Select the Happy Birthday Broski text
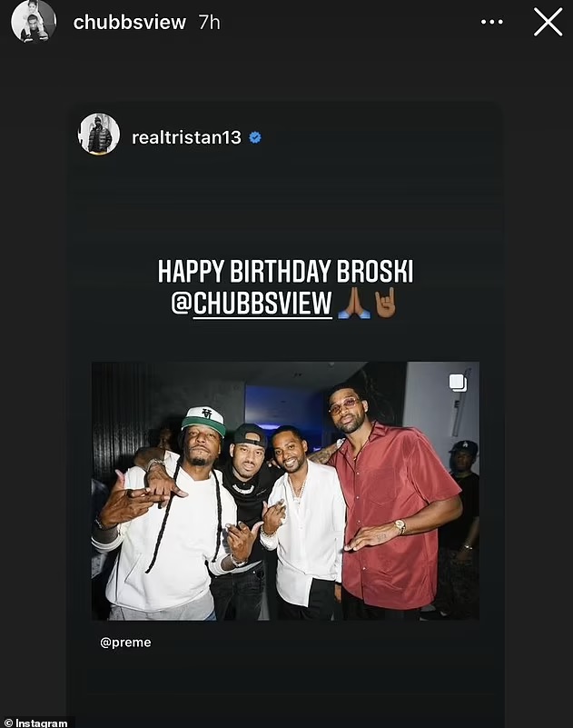Screen dimensions: 573x728 click(x=285, y=271)
